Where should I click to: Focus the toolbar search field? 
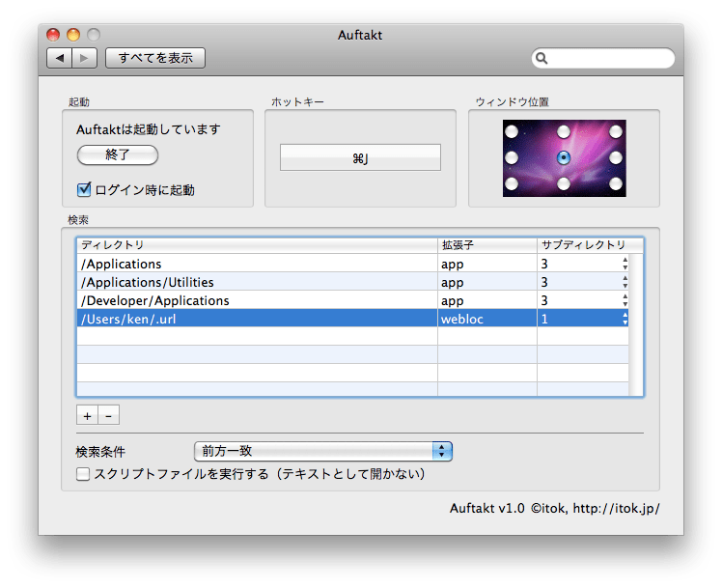click(603, 58)
